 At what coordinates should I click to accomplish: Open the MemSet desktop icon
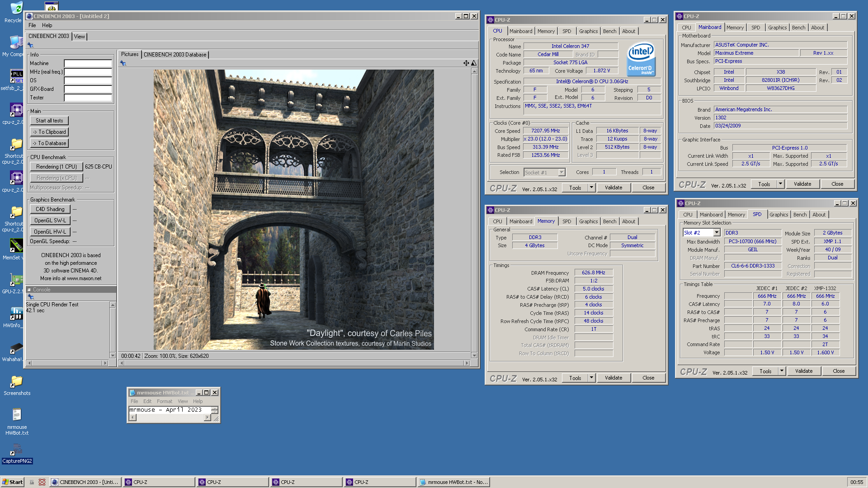(16, 245)
